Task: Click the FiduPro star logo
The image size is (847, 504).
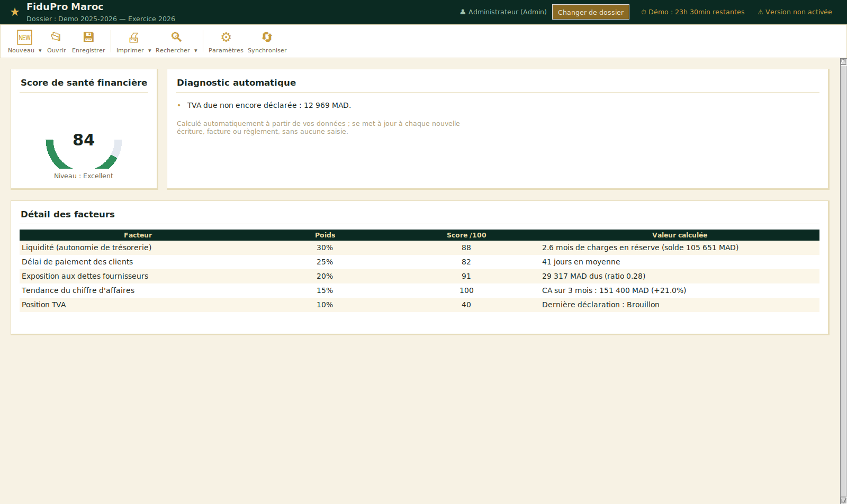Action: point(15,12)
